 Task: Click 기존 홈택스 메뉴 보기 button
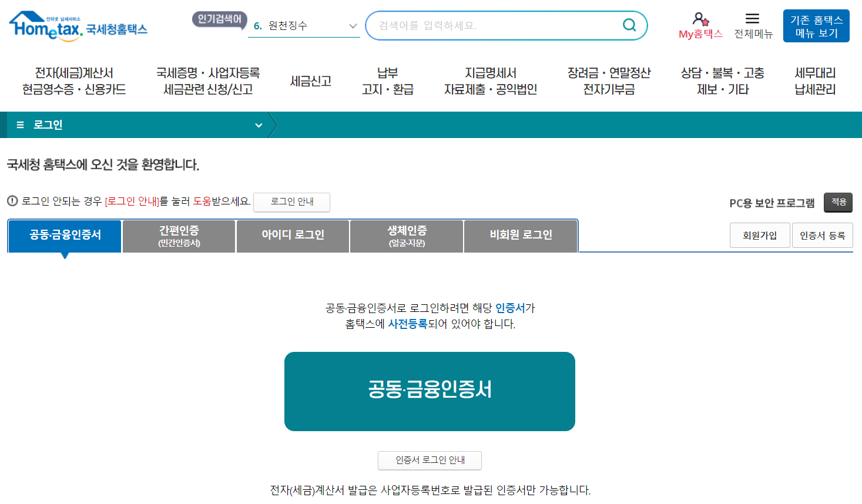[x=816, y=26]
